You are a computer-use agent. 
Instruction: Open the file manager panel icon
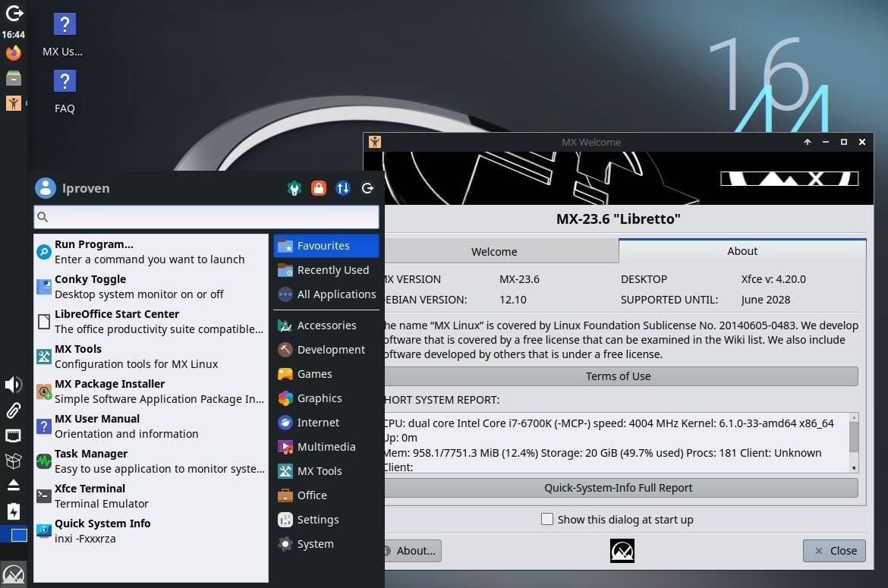[x=14, y=77]
